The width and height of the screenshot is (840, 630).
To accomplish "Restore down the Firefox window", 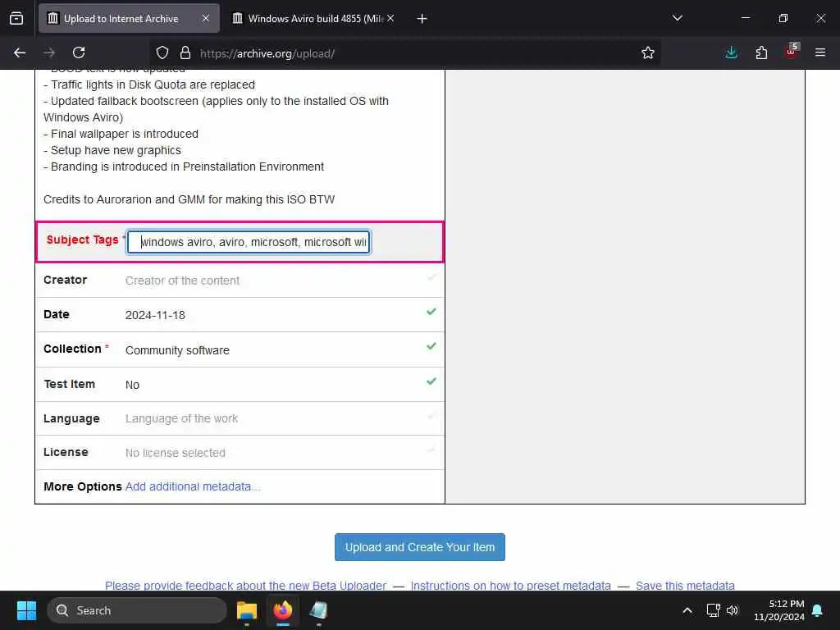I will [783, 18].
